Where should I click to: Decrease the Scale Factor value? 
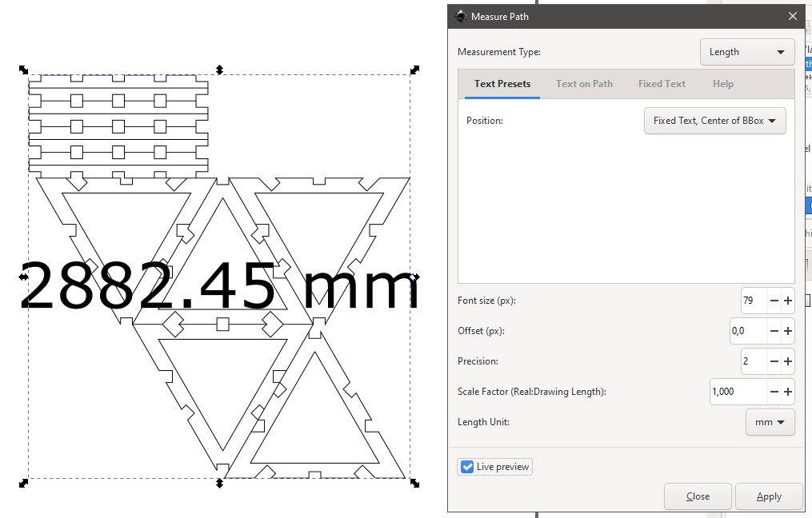[x=774, y=392]
